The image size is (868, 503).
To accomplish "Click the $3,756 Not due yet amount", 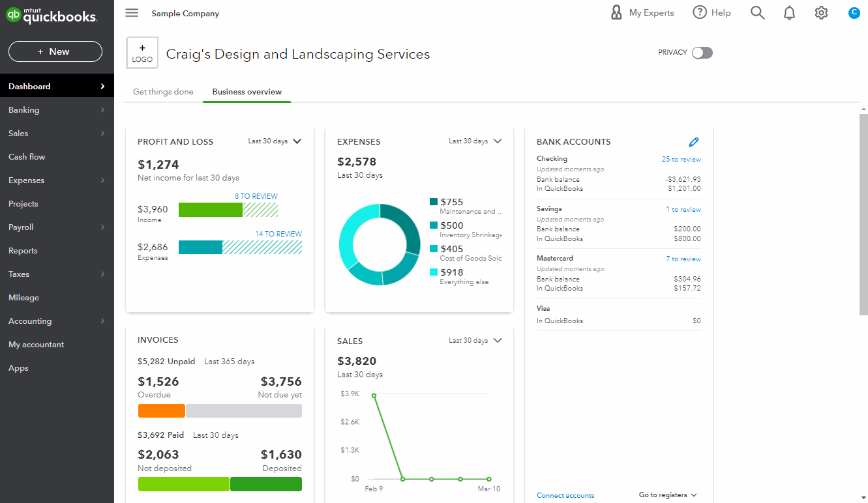I will [x=281, y=382].
